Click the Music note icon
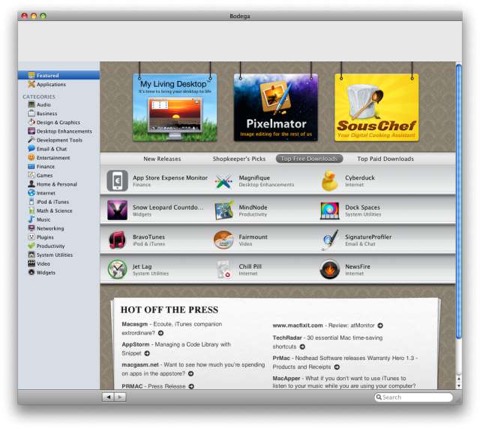This screenshot has height=429, width=480. click(31, 219)
